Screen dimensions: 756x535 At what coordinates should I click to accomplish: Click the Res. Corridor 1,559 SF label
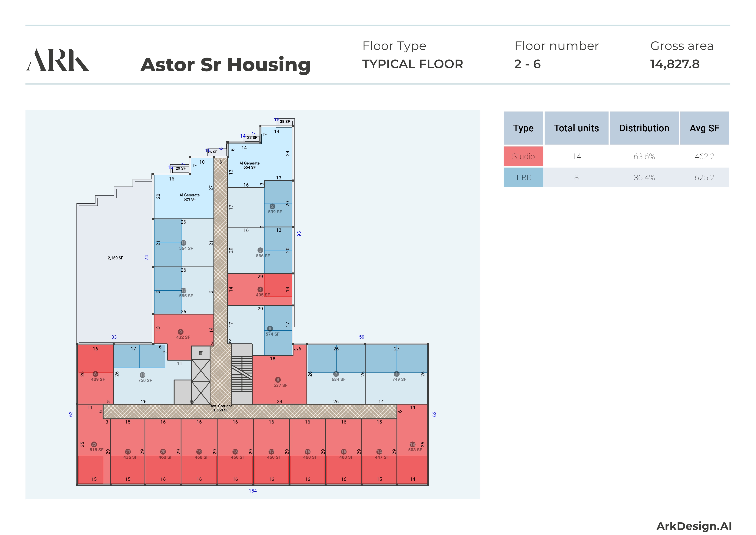(x=221, y=408)
